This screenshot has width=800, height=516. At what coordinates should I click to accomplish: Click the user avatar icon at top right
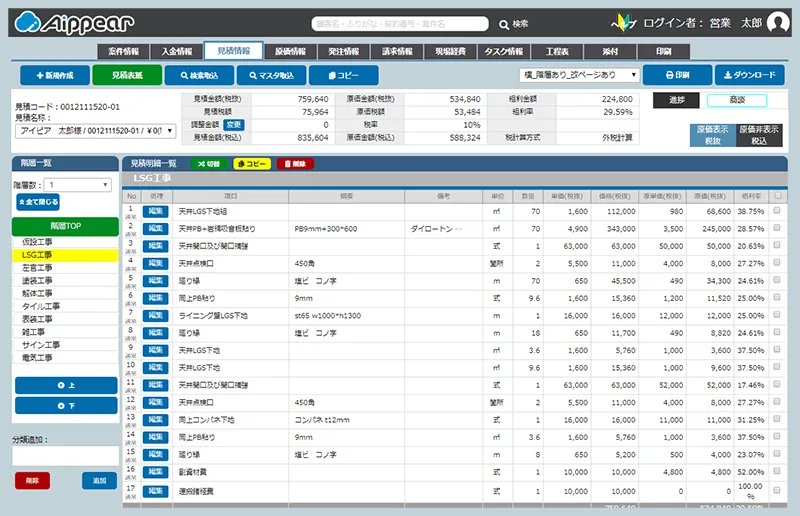777,23
